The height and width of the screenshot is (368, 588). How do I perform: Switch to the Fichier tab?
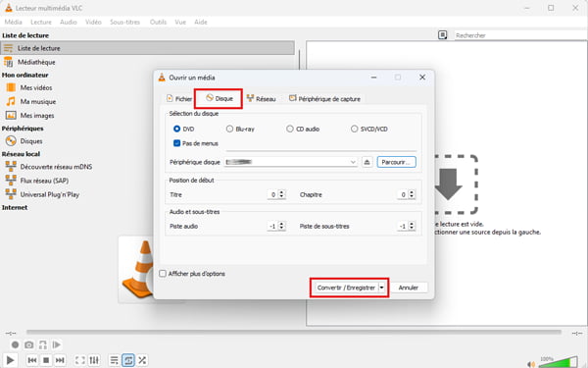(x=179, y=99)
